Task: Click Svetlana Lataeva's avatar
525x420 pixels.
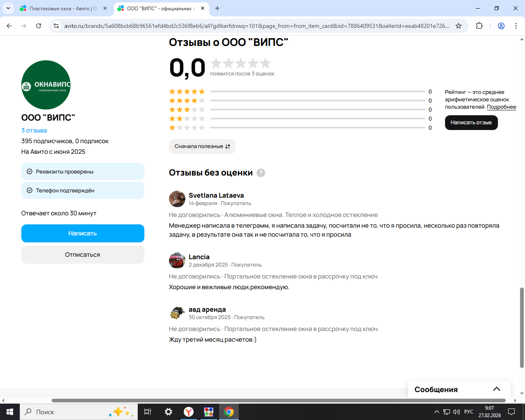Action: coord(177,199)
